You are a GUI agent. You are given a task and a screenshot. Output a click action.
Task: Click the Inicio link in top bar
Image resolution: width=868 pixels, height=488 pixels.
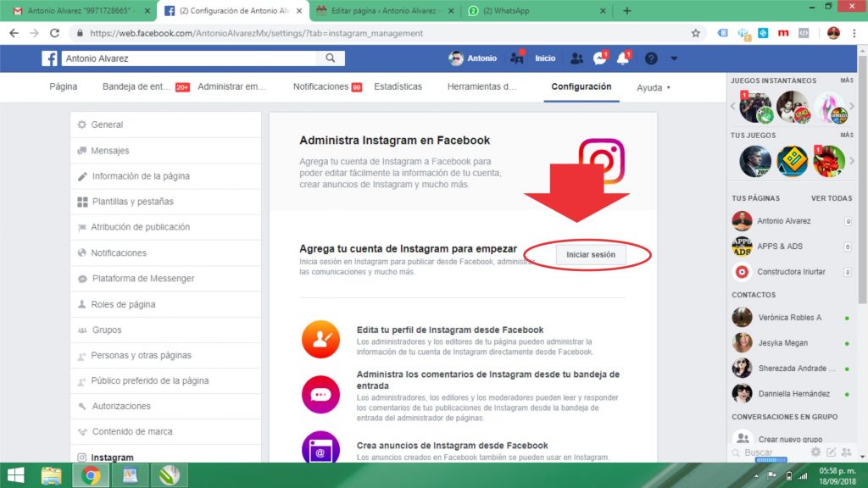coord(545,58)
